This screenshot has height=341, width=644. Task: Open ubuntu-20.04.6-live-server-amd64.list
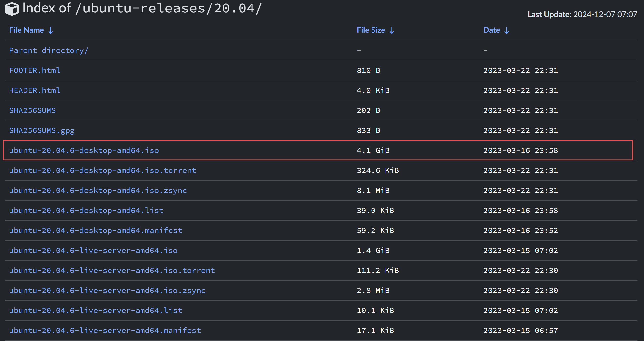[x=95, y=311]
